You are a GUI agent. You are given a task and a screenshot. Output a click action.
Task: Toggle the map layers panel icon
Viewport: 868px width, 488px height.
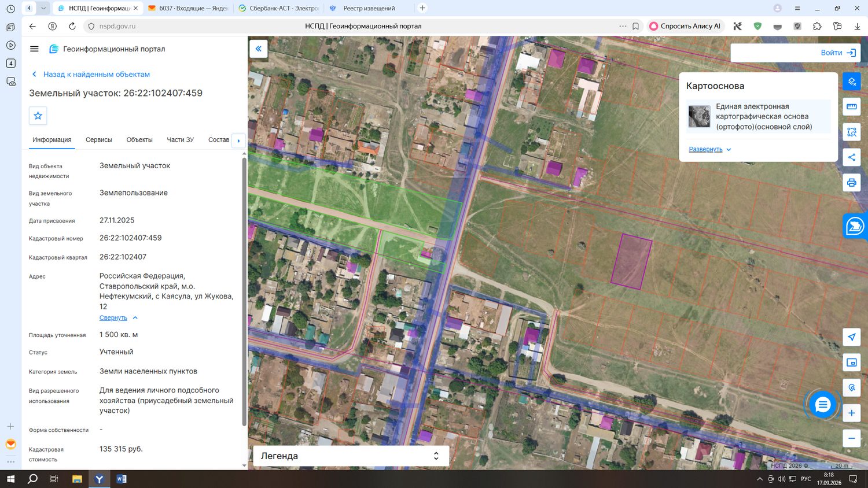(852, 82)
